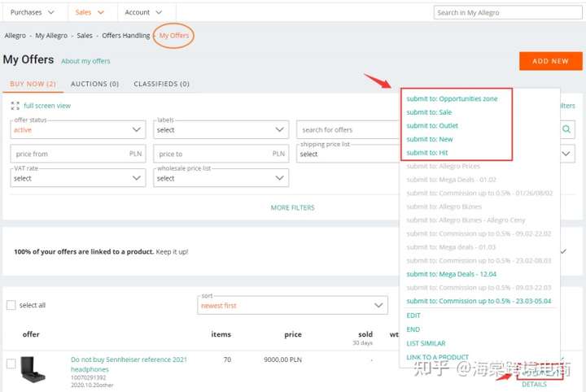Screen dimensions: 586x392
Task: Open the sort newest first dropdown
Action: [293, 306]
